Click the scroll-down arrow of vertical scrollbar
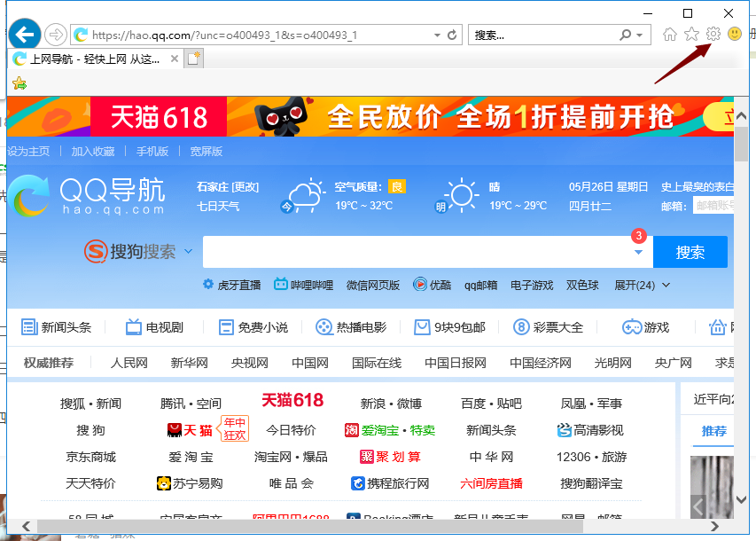 pos(741,499)
